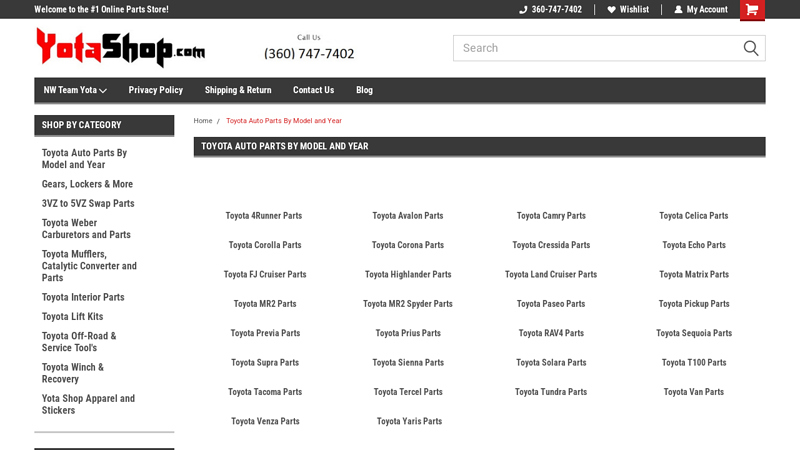This screenshot has height=450, width=800.
Task: Click Toyota Auto Parts breadcrumb link
Action: click(284, 121)
